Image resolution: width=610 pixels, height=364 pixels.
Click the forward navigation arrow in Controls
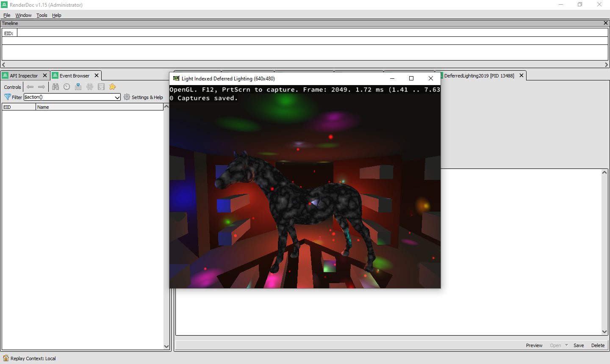click(42, 87)
